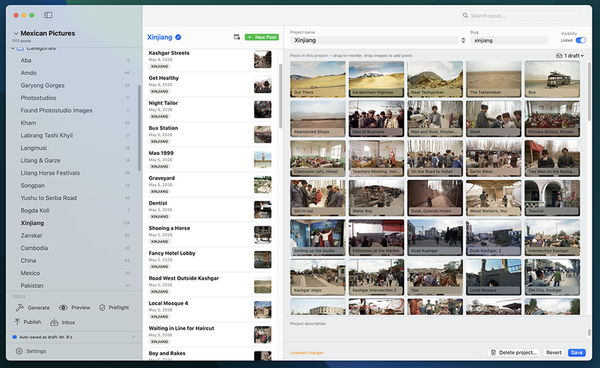Click the verified badge beside Xinjiang

point(178,37)
